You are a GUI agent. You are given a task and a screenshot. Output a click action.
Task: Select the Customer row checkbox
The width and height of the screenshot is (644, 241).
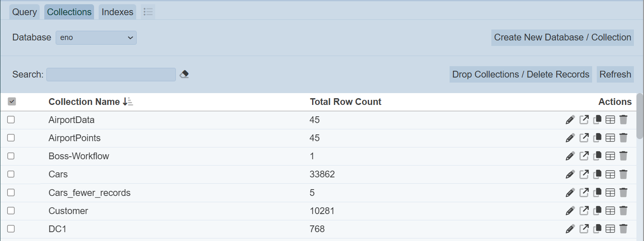pyautogui.click(x=11, y=210)
